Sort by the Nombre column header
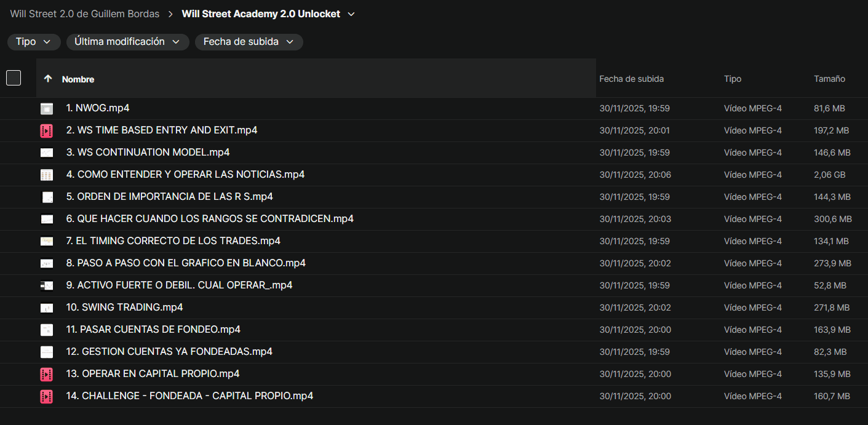This screenshot has height=425, width=868. 78,79
